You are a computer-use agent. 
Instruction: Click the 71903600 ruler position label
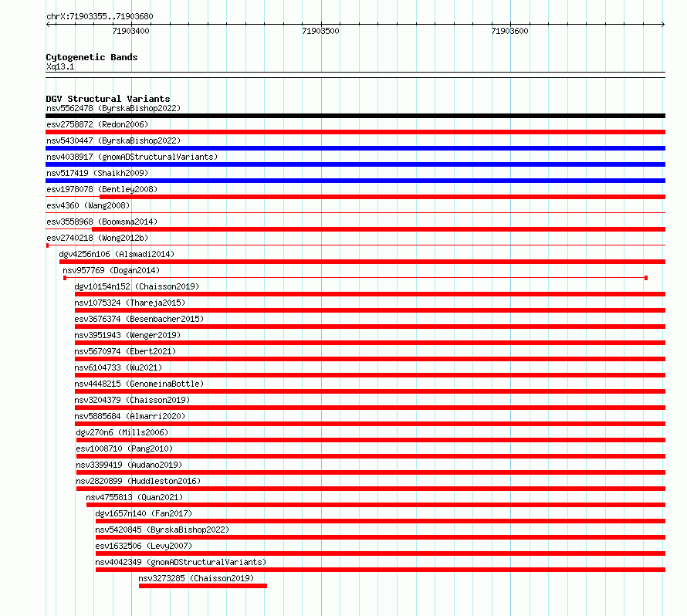click(x=509, y=31)
